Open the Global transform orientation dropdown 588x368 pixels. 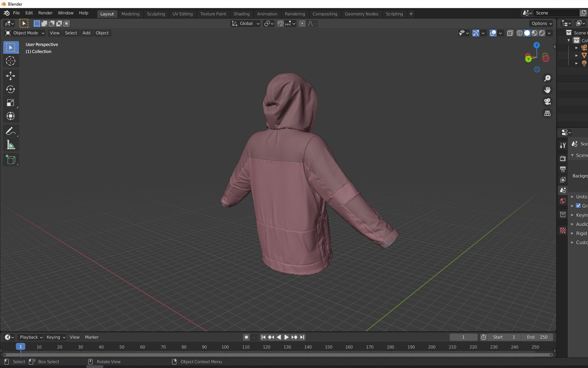(x=245, y=23)
